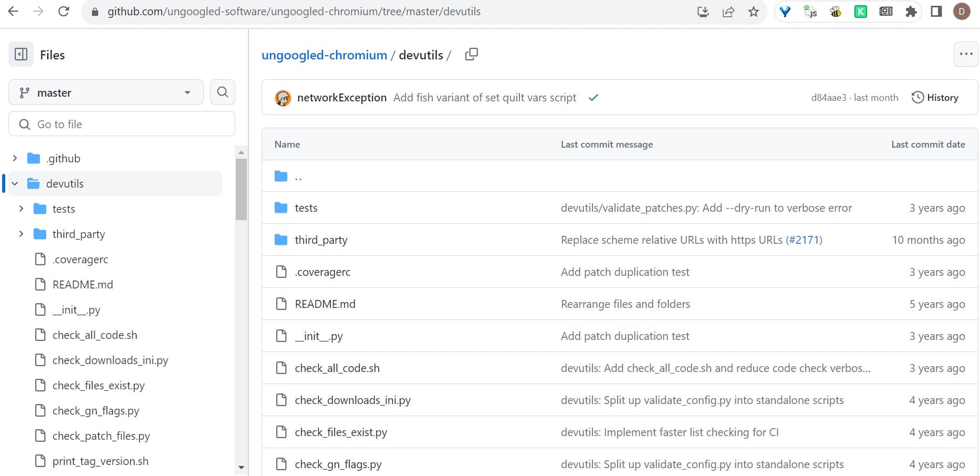
Task: Open the three-dot more options menu
Action: coord(966,54)
